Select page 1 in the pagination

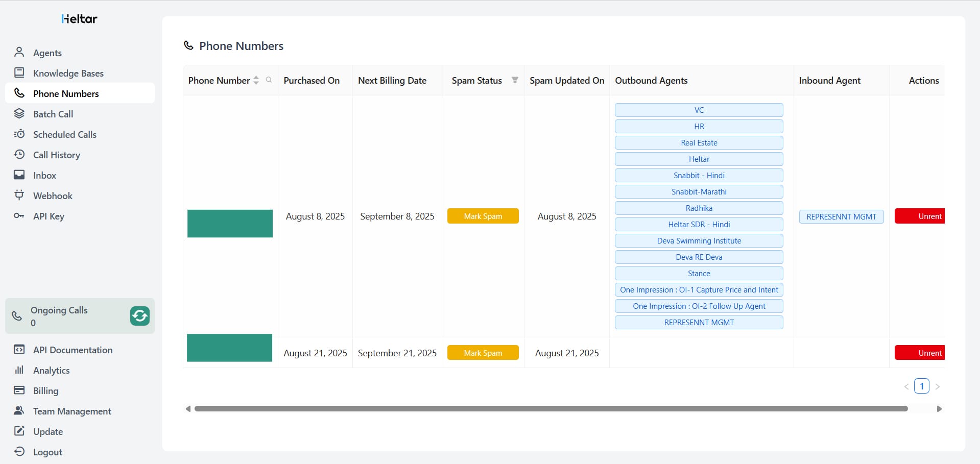click(x=921, y=386)
